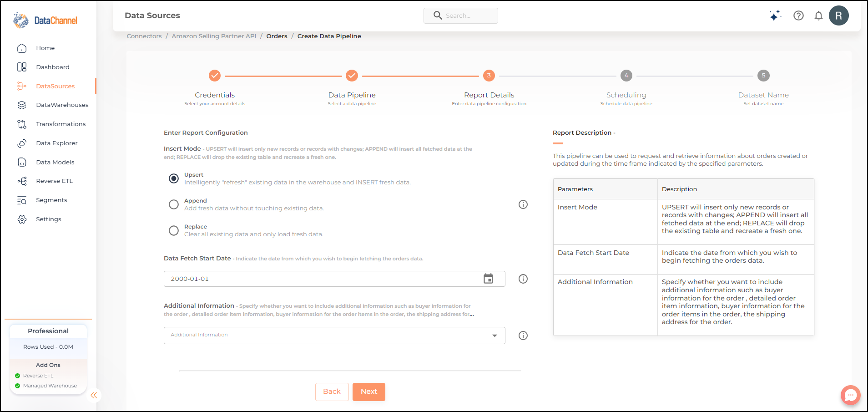Click the Credentials step label
This screenshot has height=412, width=868.
tap(215, 95)
